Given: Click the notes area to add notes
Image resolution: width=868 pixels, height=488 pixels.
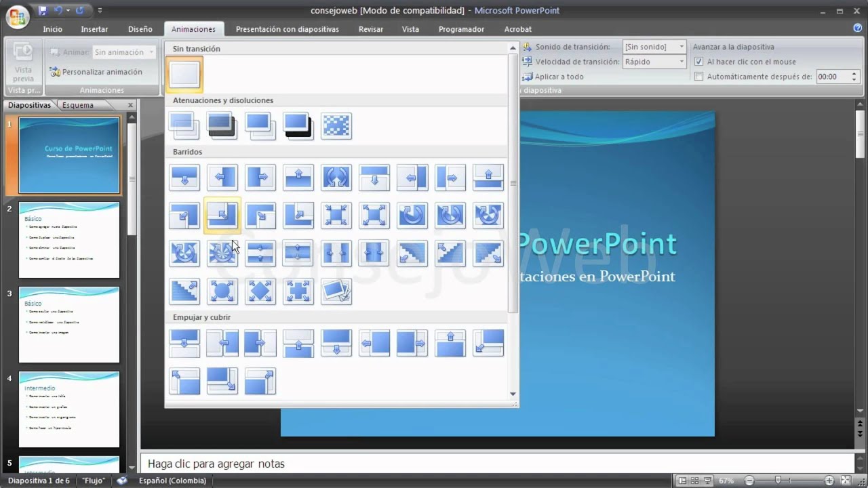Looking at the screenshot, I should click(496, 464).
